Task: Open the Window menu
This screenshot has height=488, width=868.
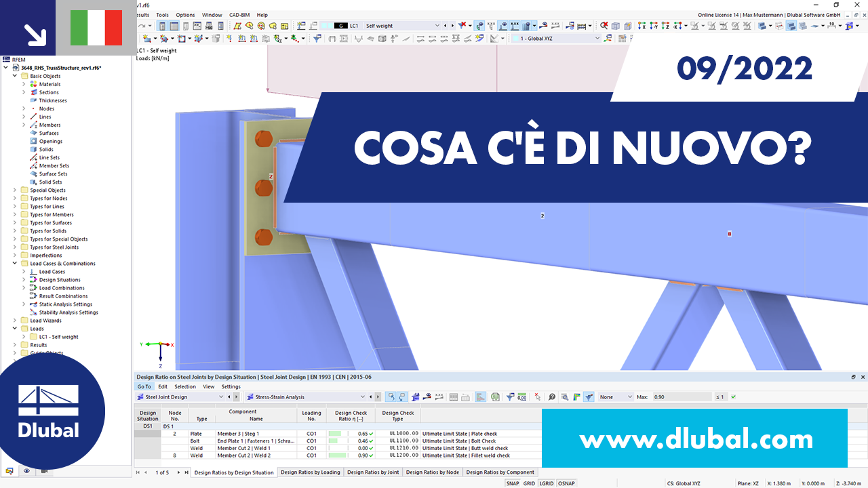Action: tap(212, 15)
